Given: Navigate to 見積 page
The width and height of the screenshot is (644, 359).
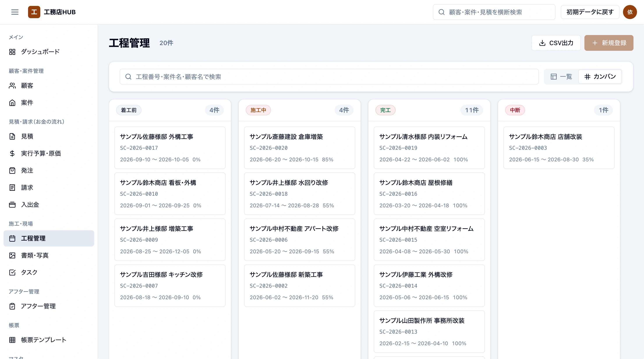Looking at the screenshot, I should (x=49, y=136).
